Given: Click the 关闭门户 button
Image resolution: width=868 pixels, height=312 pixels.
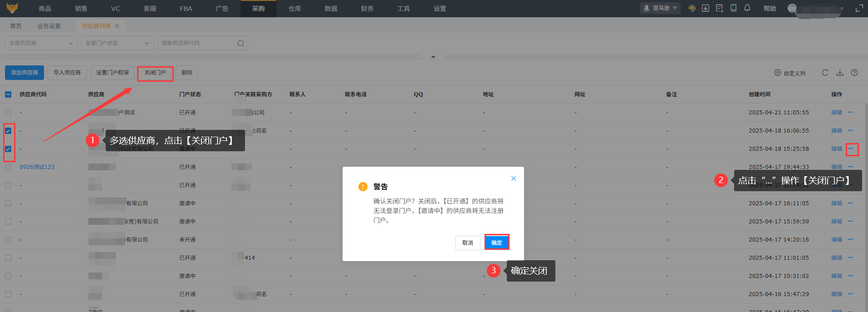Looking at the screenshot, I should [x=155, y=73].
